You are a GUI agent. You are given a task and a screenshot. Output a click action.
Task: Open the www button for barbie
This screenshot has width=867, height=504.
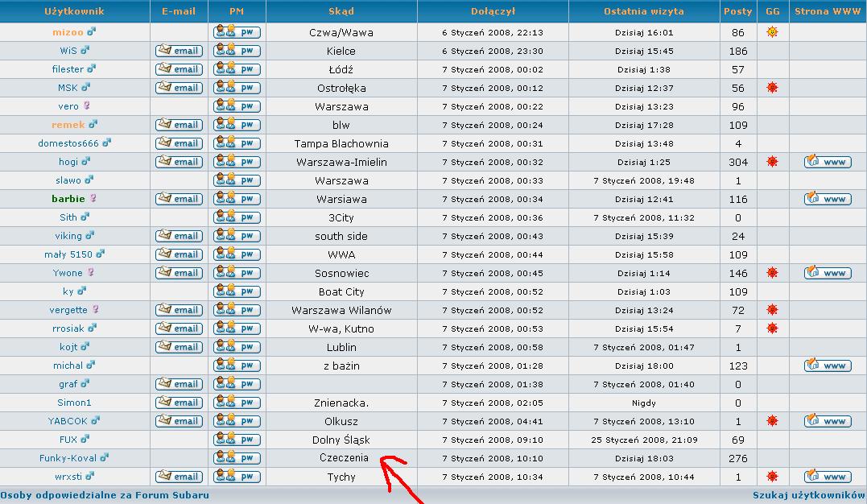point(828,199)
